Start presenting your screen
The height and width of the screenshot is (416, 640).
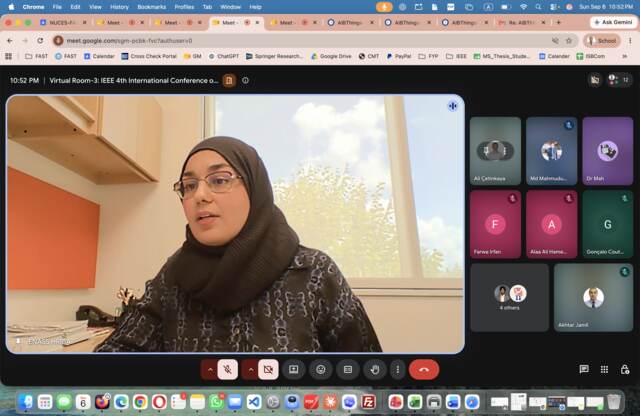click(293, 369)
